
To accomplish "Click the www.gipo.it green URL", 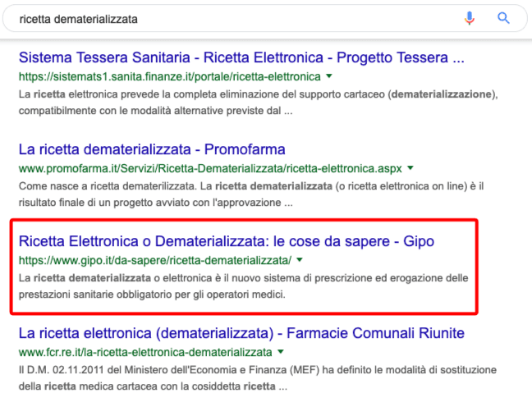I will (154, 261).
